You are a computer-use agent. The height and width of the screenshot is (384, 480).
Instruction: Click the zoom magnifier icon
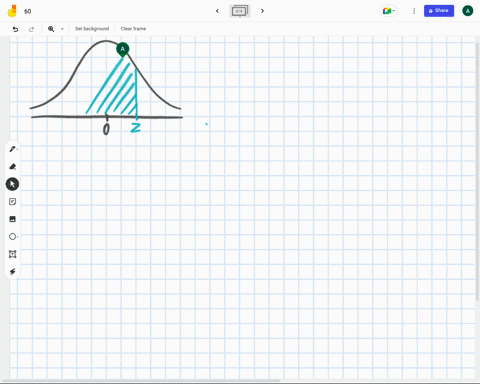51,29
